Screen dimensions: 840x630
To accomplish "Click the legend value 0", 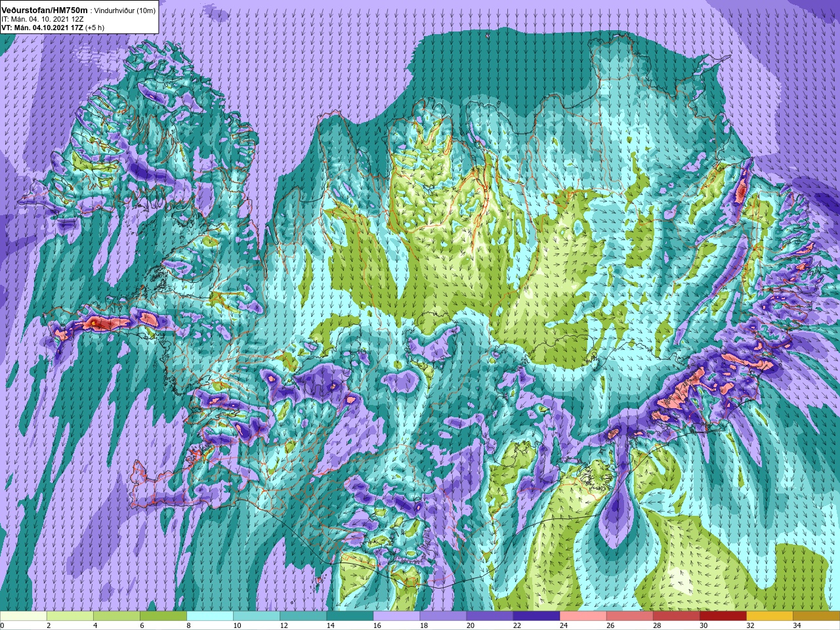I will [x=3, y=625].
